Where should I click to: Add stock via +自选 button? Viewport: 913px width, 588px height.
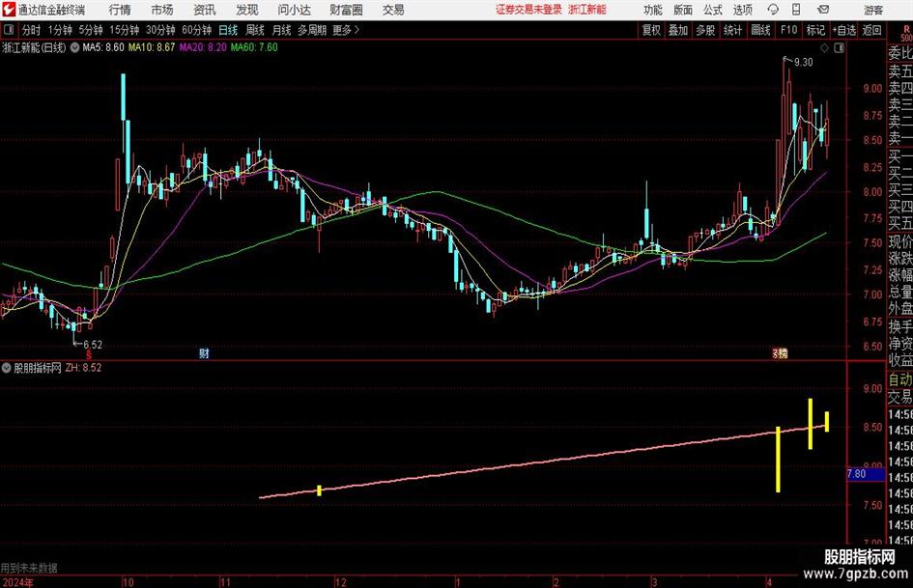844,30
